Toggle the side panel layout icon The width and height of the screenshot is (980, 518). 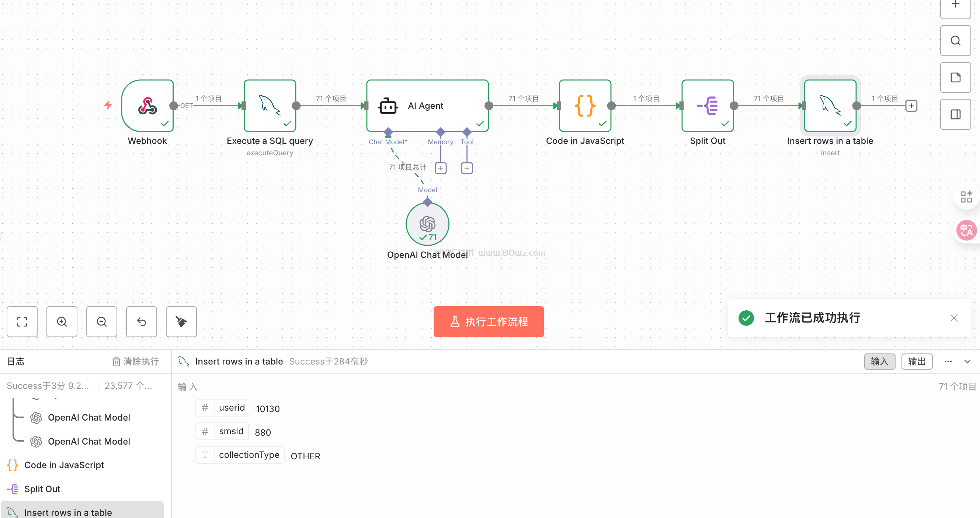coord(955,114)
